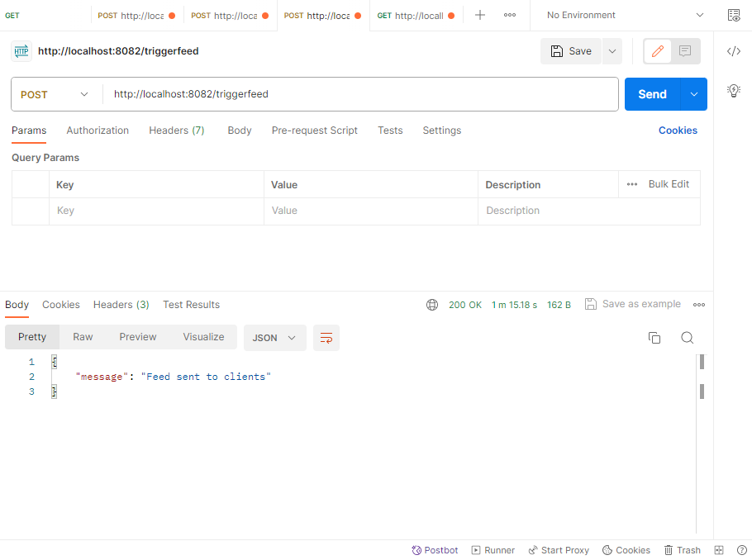Screen dimensions: 752x560
Task: Open the JSON format dropdown
Action: 274,338
